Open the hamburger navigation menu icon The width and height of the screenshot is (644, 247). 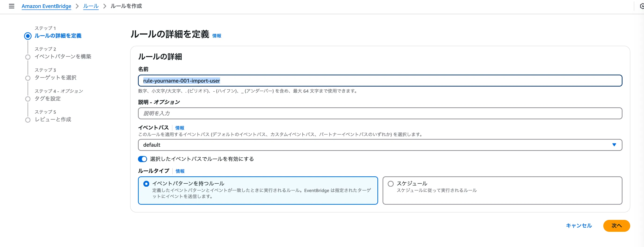click(11, 6)
